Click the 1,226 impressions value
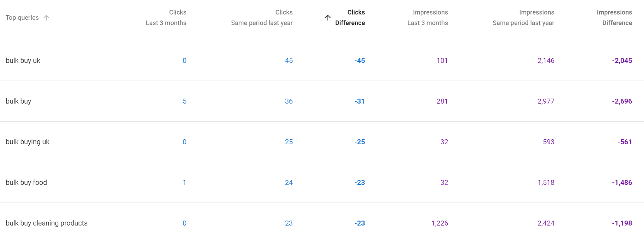This screenshot has height=234, width=644. click(440, 223)
